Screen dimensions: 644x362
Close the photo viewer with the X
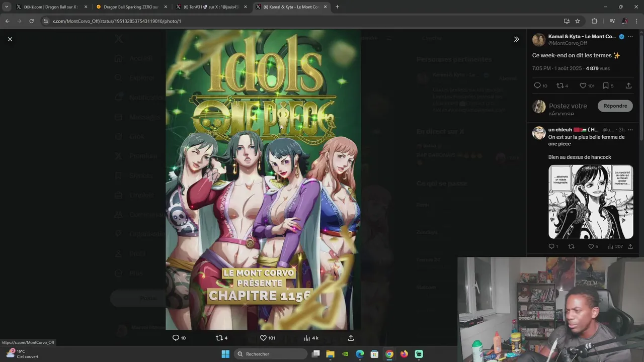coord(10,39)
